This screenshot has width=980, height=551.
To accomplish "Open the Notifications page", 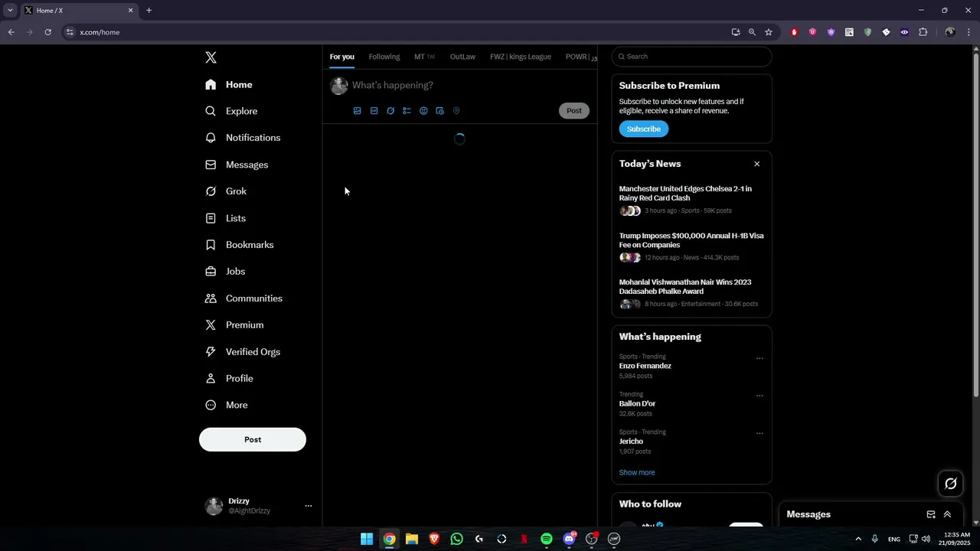I will point(243,138).
